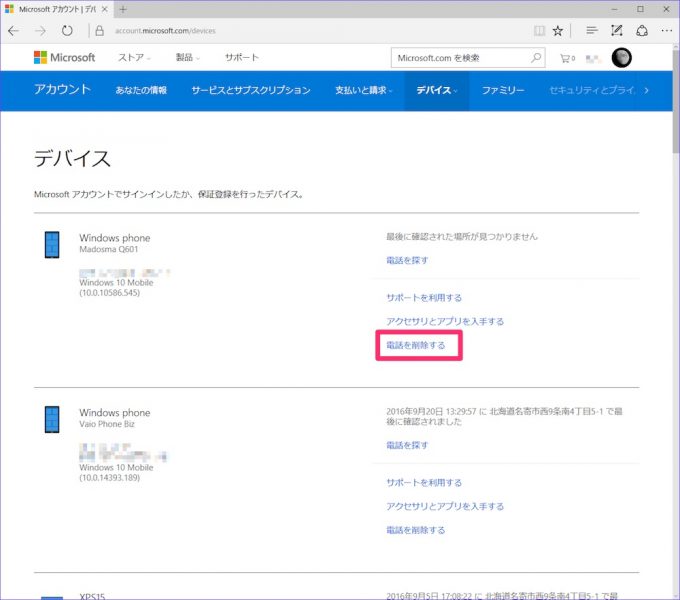Viewport: 680px width, 600px height.
Task: Click 電話を探す for Vaio Phone Biz
Action: click(407, 445)
